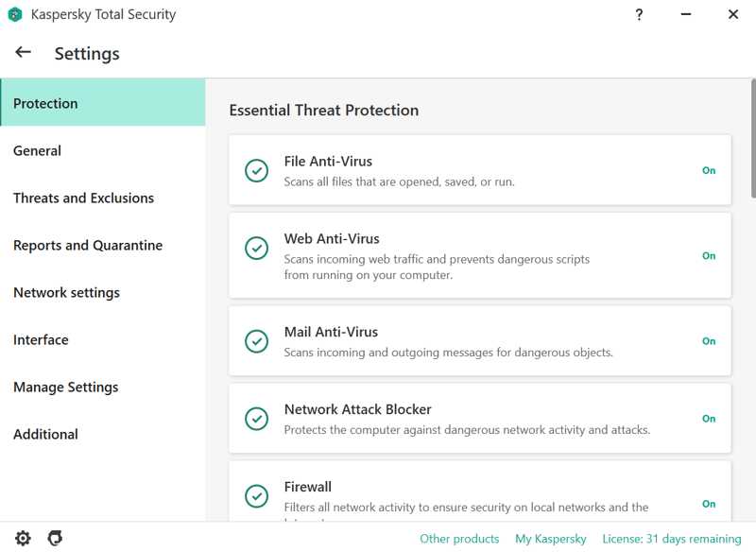Toggle File Anti-Virus On switch
The image size is (756, 552).
click(x=709, y=170)
